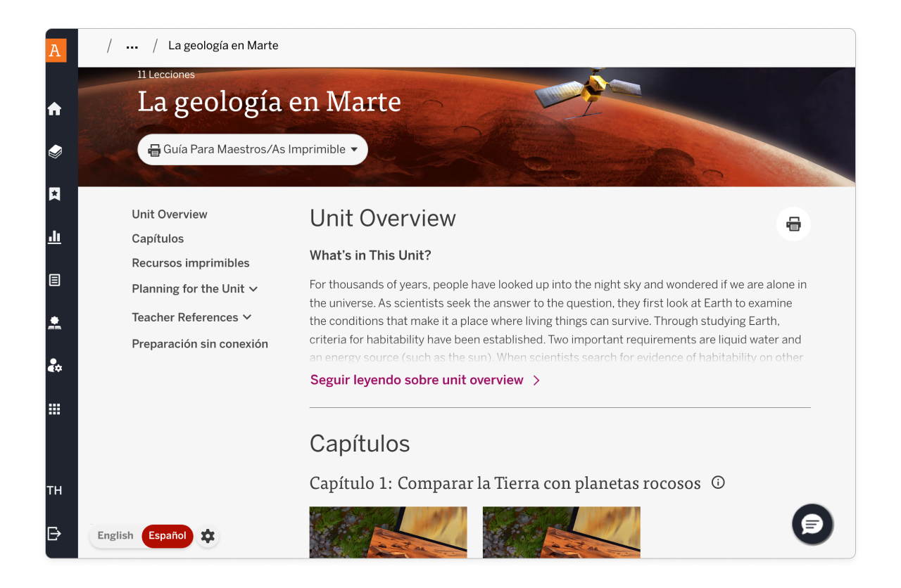Log out using the exit icon
Screen dimensions: 901x588
tap(54, 533)
